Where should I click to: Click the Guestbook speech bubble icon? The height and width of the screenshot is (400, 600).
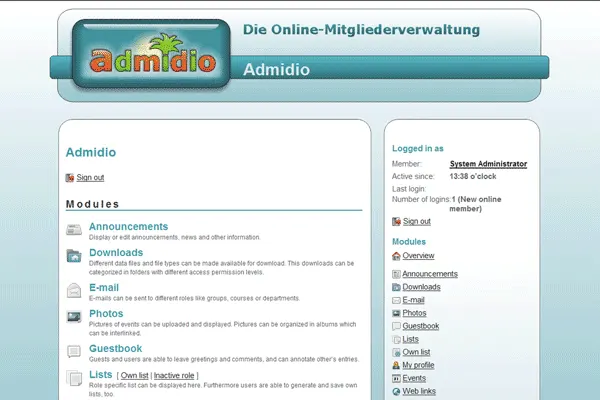[x=74, y=351]
